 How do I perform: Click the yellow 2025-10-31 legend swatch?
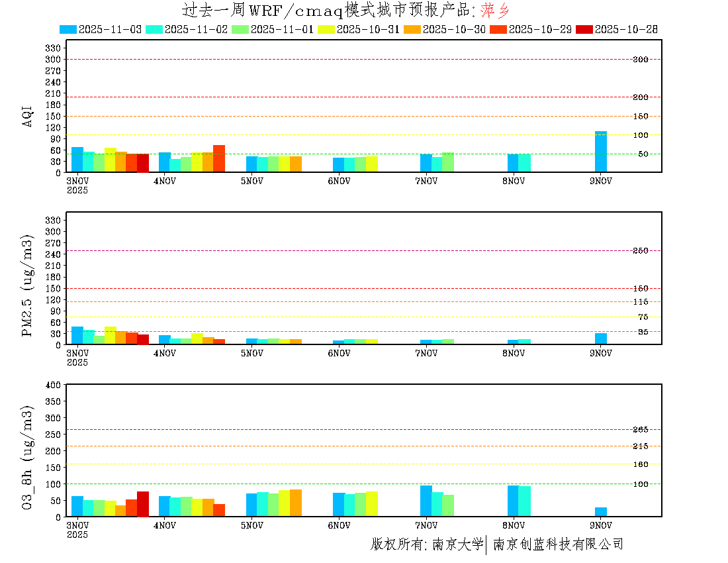pyautogui.click(x=326, y=29)
